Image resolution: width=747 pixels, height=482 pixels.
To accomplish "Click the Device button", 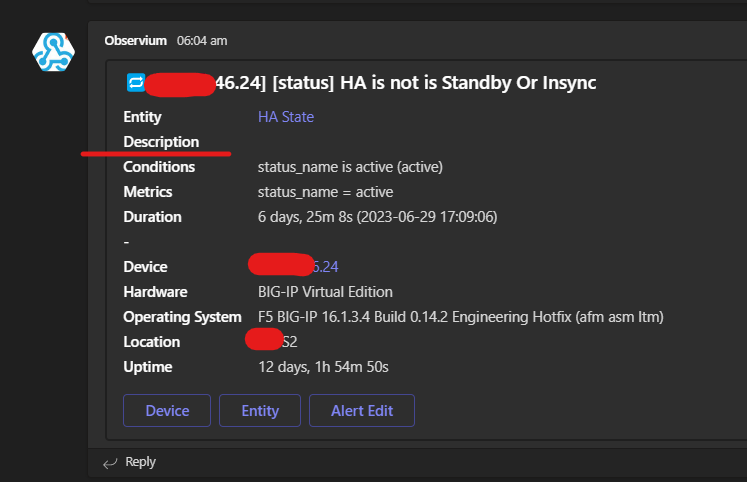I will click(x=167, y=411).
